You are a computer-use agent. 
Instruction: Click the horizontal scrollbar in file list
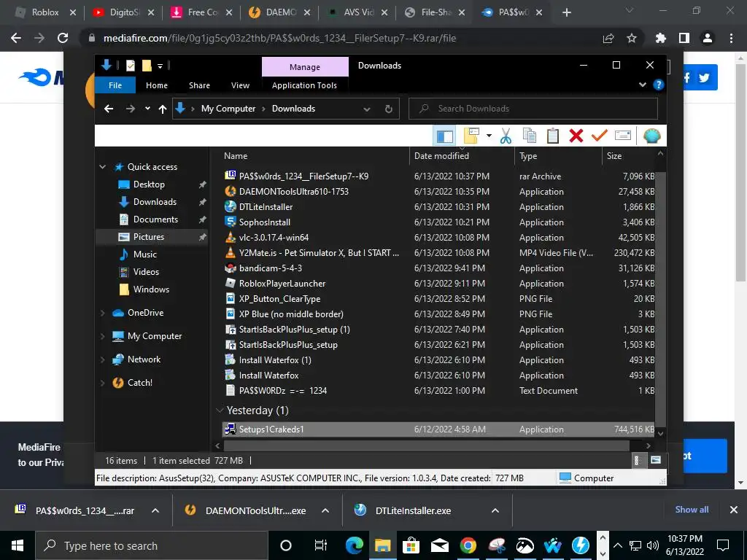point(426,446)
